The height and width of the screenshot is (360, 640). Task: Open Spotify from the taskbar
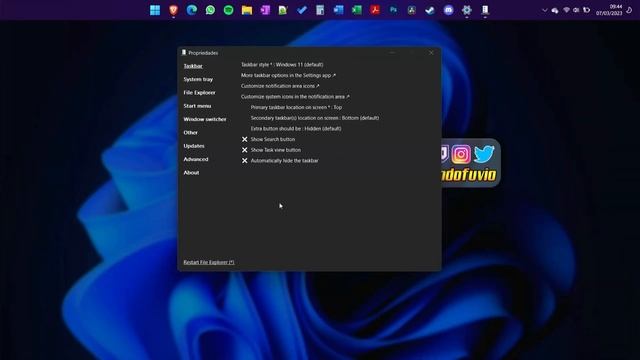tap(229, 10)
